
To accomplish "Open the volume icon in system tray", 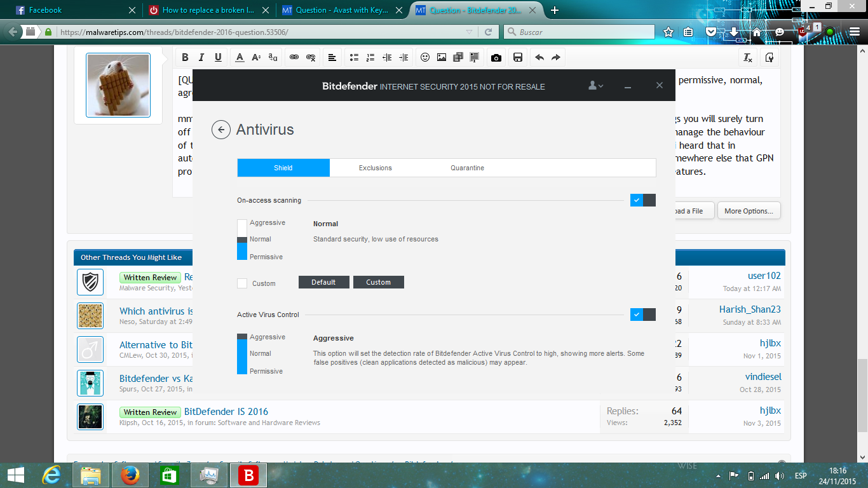I will (x=780, y=476).
